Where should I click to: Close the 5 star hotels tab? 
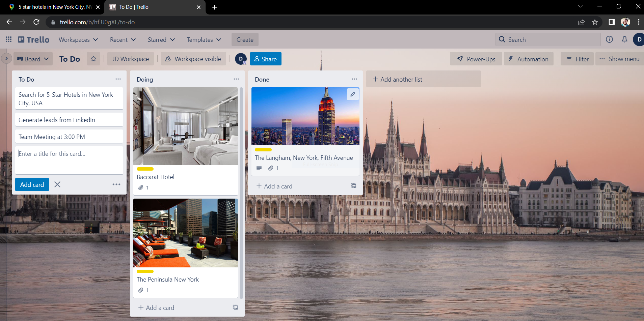[x=98, y=7]
